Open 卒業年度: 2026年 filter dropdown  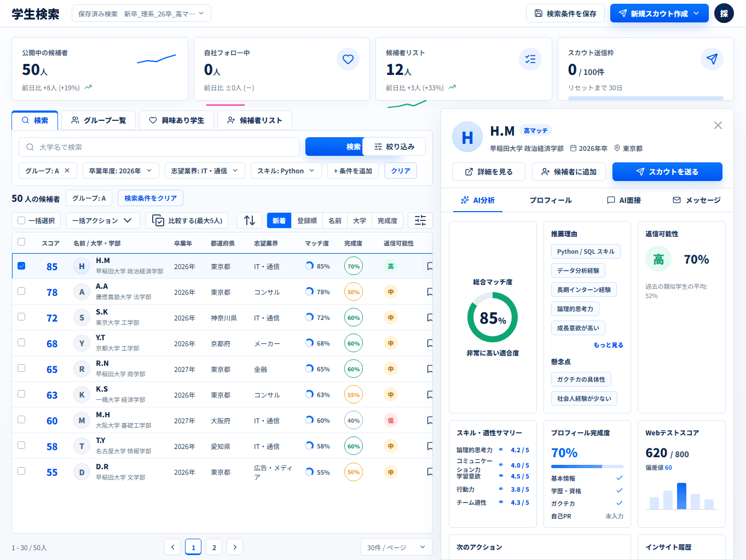click(x=121, y=171)
